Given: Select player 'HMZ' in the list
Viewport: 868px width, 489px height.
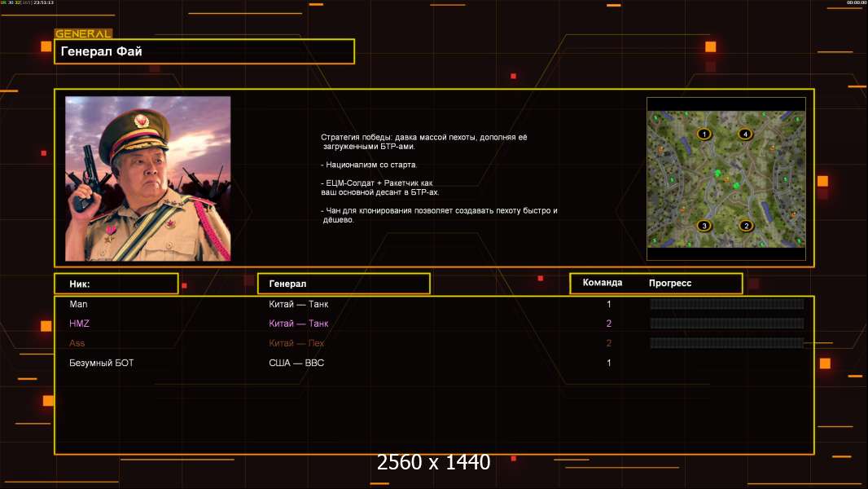Looking at the screenshot, I should click(x=79, y=324).
